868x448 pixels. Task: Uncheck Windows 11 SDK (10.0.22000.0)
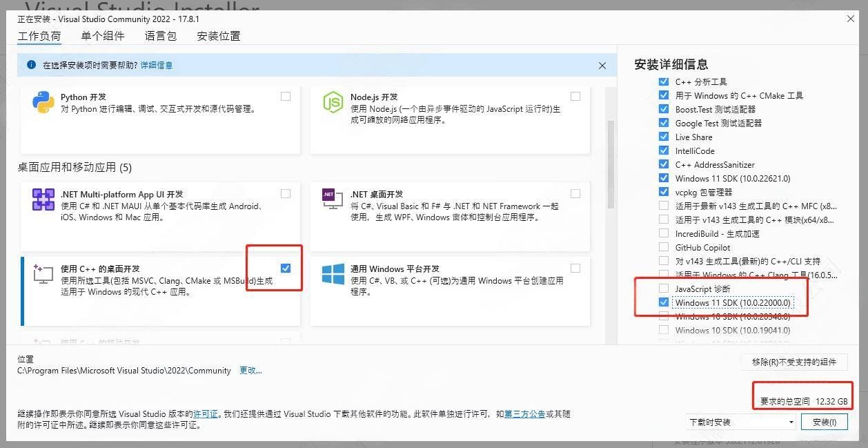point(664,302)
